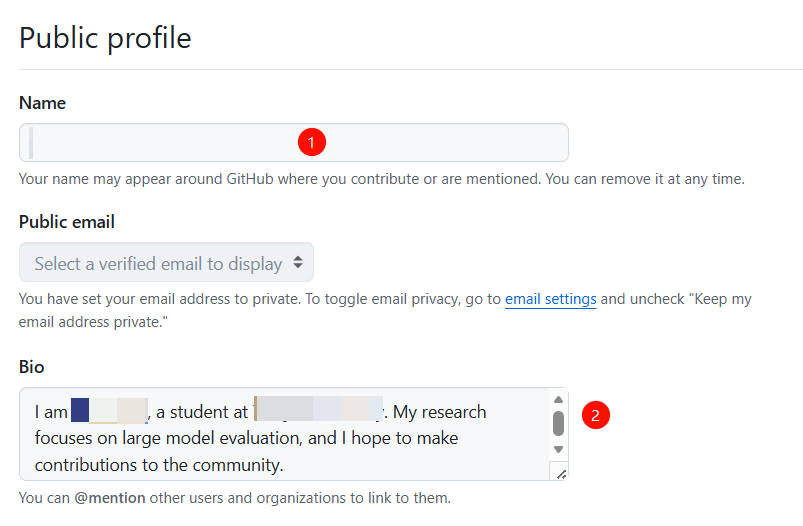The width and height of the screenshot is (803, 526).
Task: Click the blurred name in the Bio
Action: [109, 411]
